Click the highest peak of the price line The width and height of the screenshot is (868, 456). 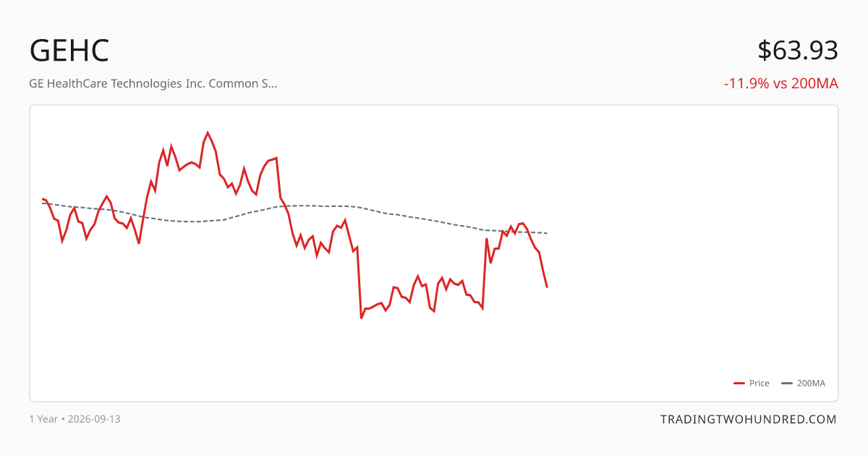coord(208,132)
